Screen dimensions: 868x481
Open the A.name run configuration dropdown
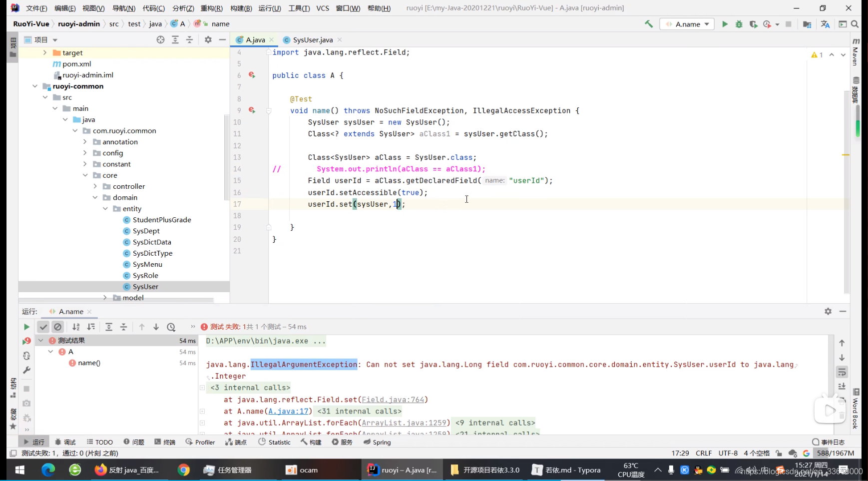(688, 24)
